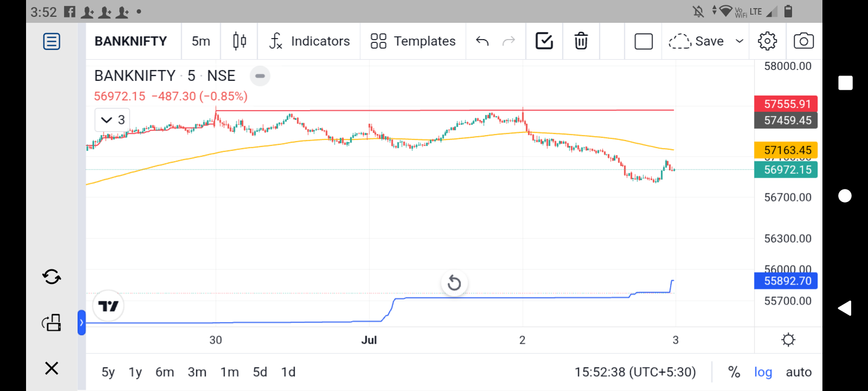Select the 6m time range
The width and height of the screenshot is (868, 391).
(x=165, y=372)
